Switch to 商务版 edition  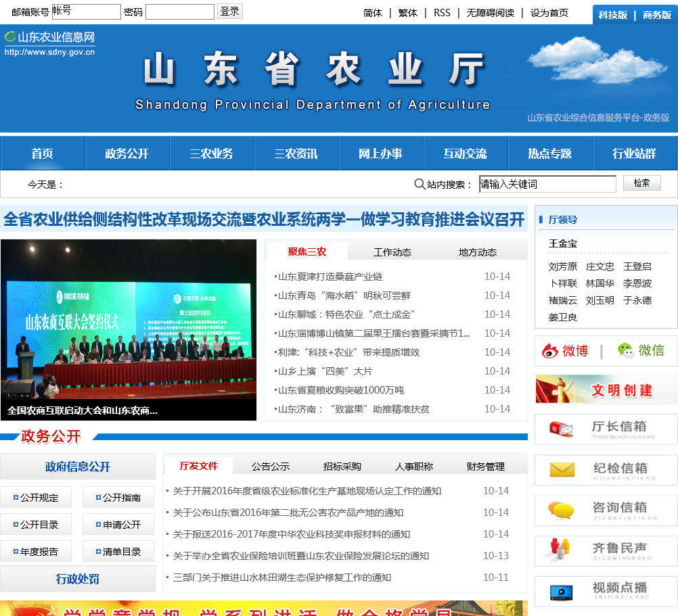point(657,15)
